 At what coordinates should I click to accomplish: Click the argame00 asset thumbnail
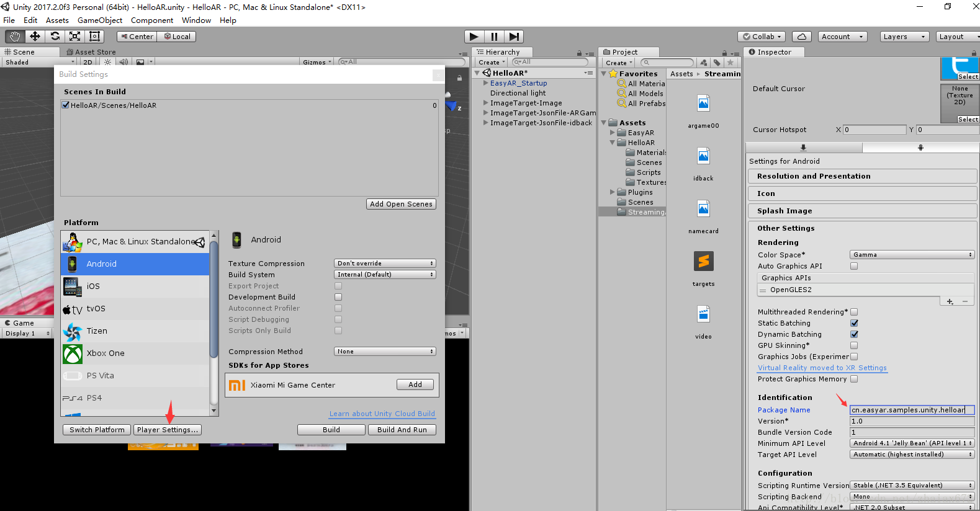pyautogui.click(x=703, y=104)
